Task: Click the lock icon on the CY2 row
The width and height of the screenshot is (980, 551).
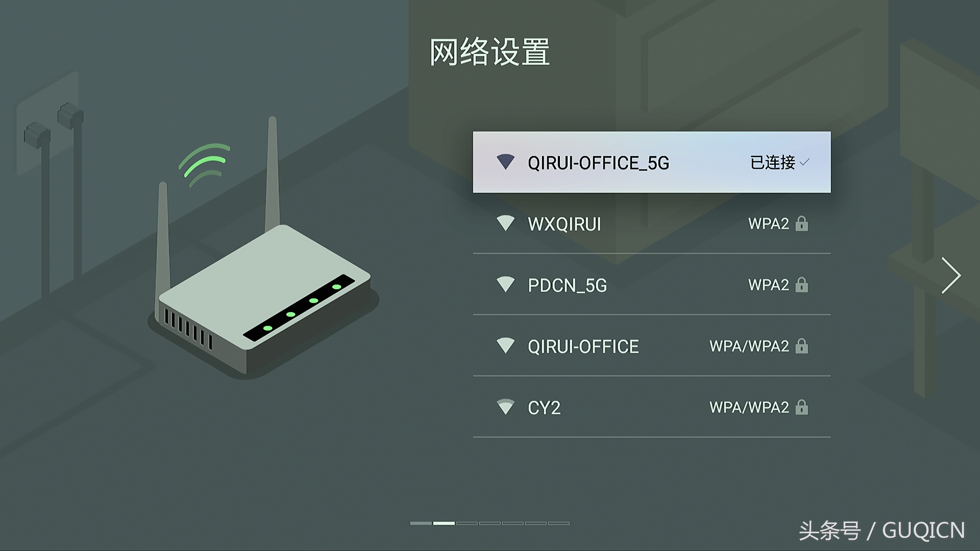Action: 802,407
